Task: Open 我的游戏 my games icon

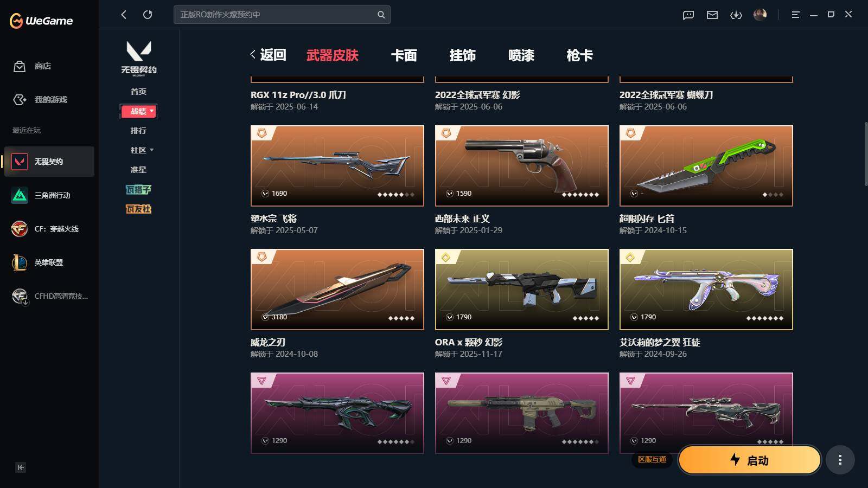Action: point(20,100)
